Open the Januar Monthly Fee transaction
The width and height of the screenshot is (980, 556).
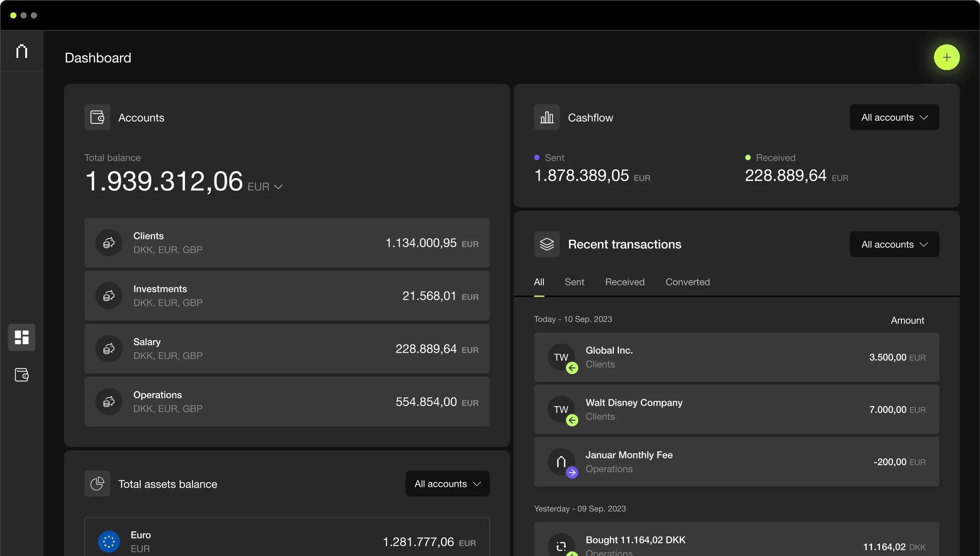coord(736,461)
